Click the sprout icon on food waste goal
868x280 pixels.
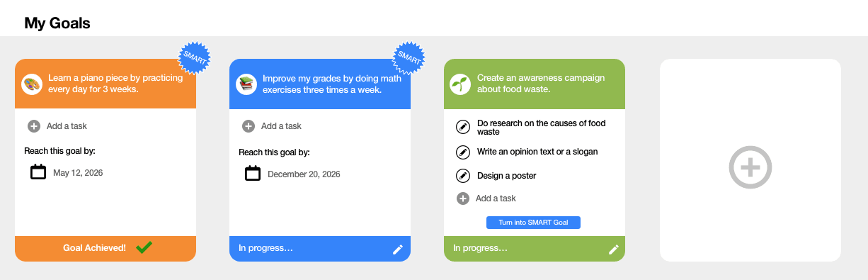pos(461,84)
